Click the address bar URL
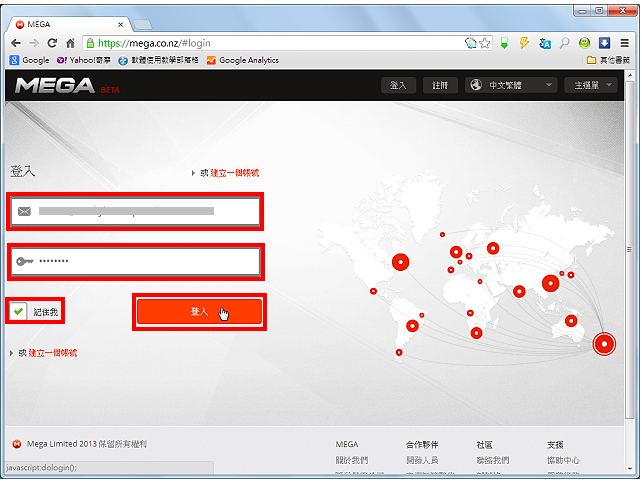The width and height of the screenshot is (642, 483). pos(154,43)
